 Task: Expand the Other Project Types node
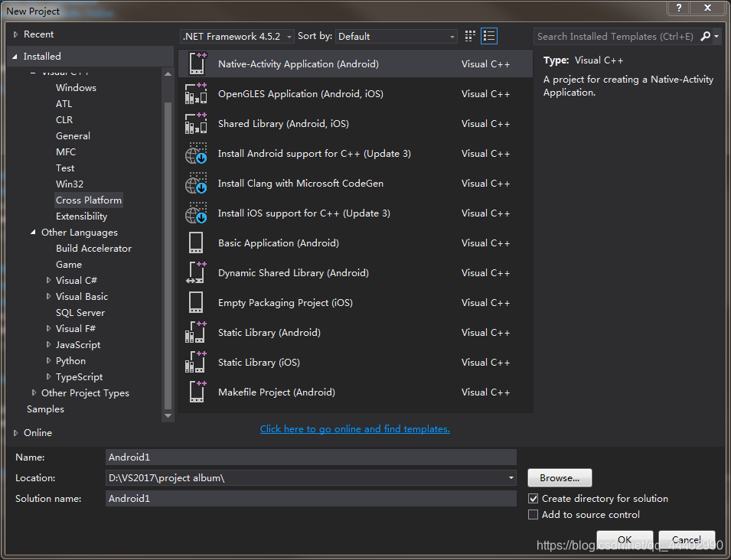(34, 392)
